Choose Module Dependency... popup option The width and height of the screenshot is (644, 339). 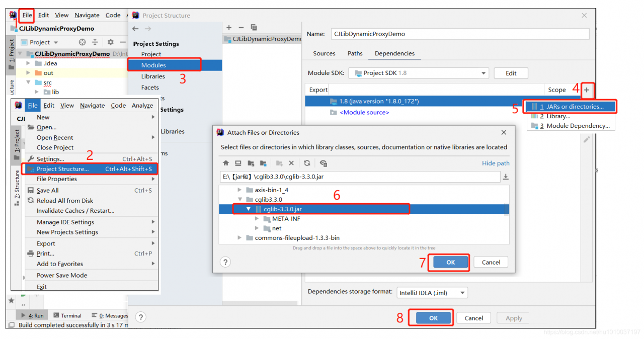tap(571, 126)
